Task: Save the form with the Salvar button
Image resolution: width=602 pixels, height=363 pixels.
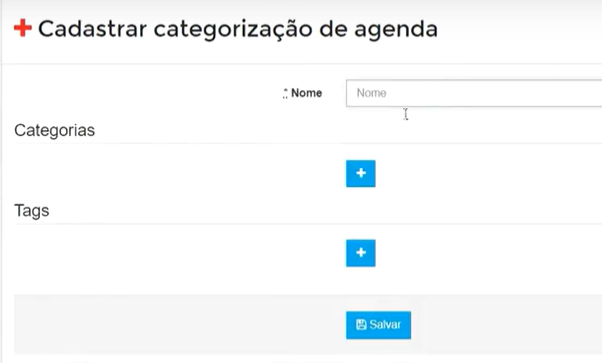Action: [x=378, y=325]
